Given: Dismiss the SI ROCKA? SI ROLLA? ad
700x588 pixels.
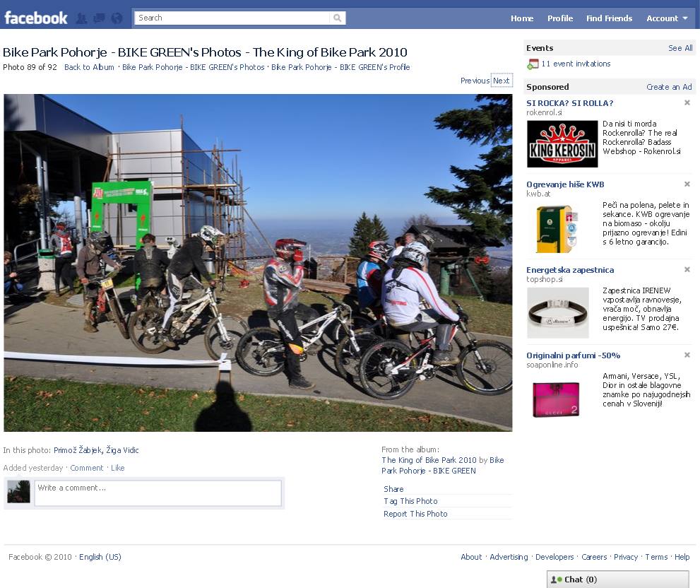Looking at the screenshot, I should point(687,102).
